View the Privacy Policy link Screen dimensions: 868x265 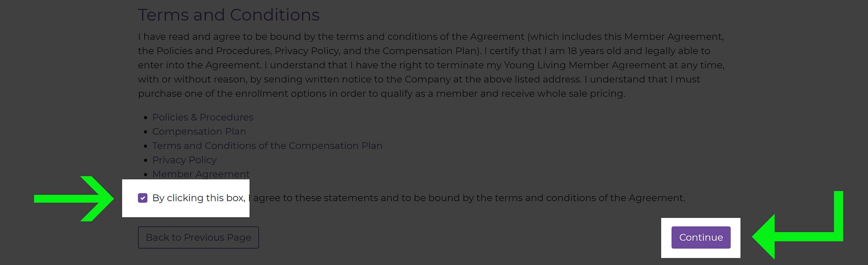point(184,160)
